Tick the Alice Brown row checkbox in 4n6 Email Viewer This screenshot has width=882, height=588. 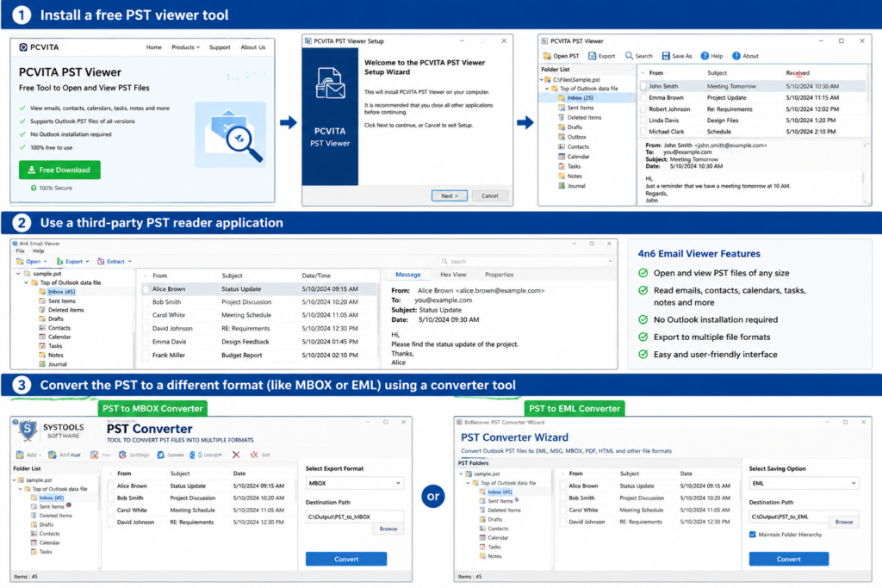(x=146, y=289)
